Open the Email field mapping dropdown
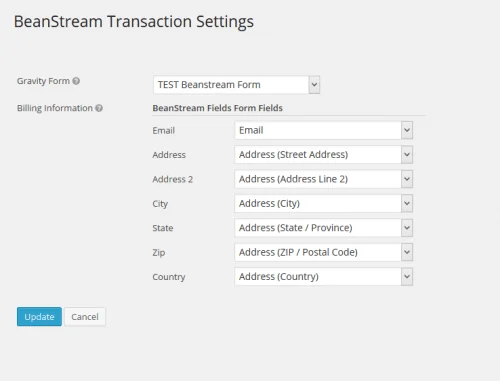Image resolution: width=500 pixels, height=381 pixels. coord(323,130)
